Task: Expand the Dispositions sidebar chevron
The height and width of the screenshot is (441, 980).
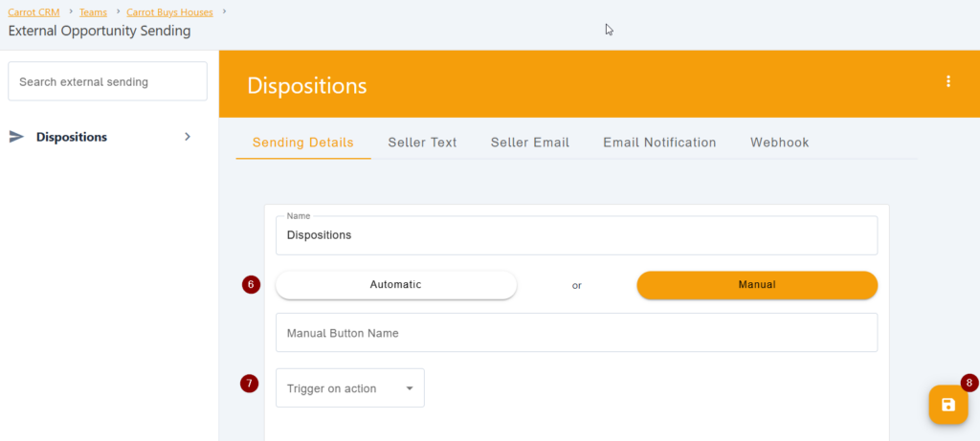Action: click(188, 137)
